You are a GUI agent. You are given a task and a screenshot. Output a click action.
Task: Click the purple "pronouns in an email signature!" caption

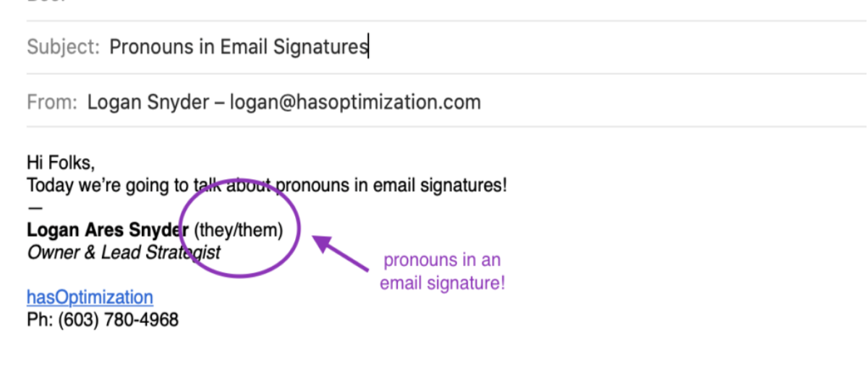point(442,271)
